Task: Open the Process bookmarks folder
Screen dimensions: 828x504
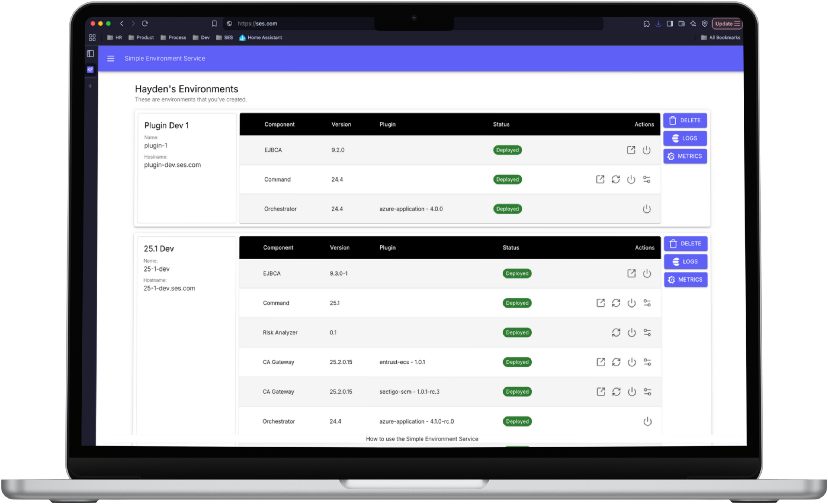Action: tap(173, 38)
